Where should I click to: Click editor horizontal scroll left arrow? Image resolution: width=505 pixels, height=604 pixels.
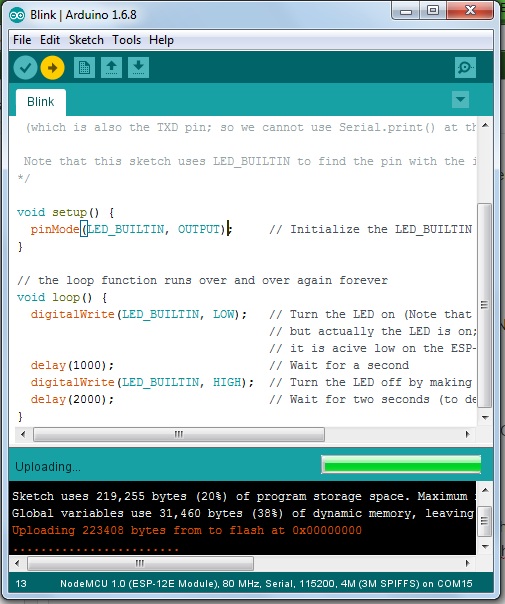(23, 435)
